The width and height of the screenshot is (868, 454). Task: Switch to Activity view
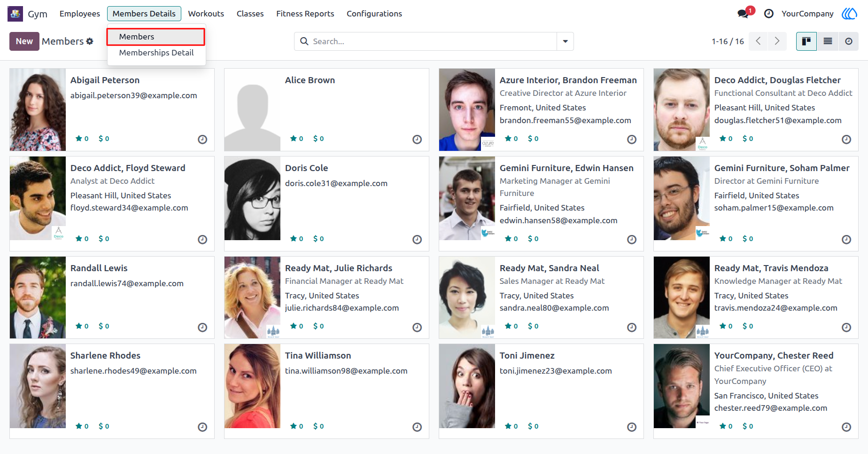point(849,41)
